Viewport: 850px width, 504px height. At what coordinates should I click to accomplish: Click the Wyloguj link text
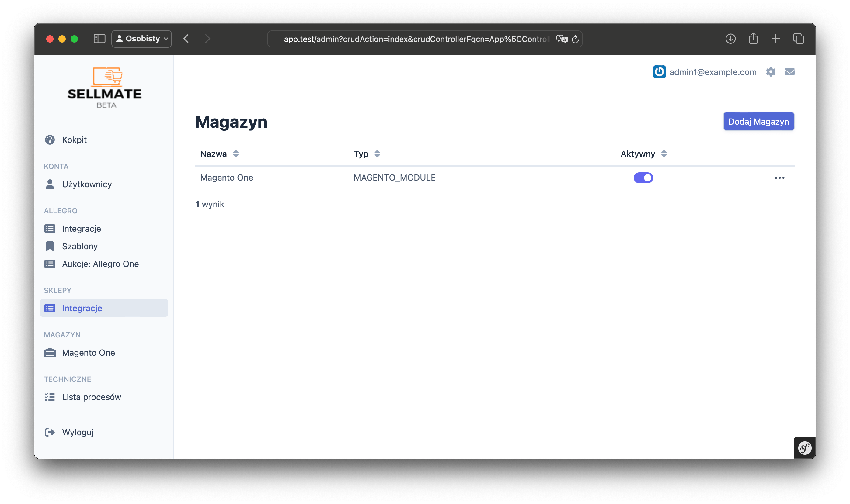pos(78,432)
